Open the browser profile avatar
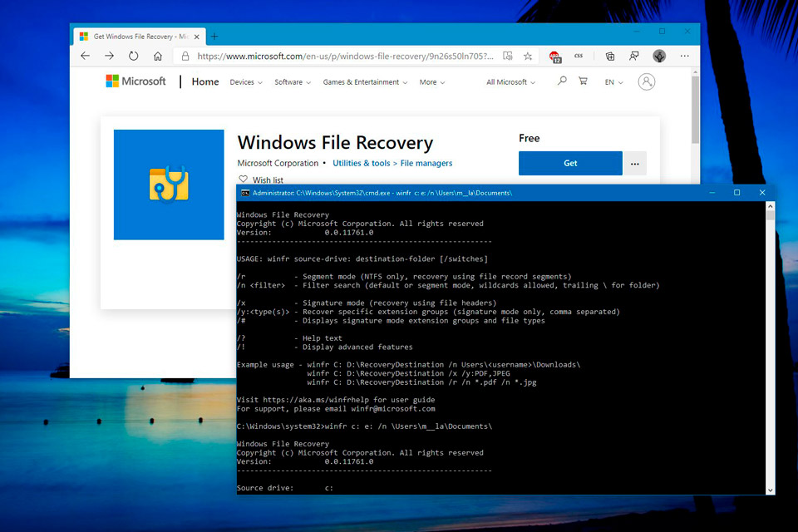The image size is (798, 532). (659, 56)
